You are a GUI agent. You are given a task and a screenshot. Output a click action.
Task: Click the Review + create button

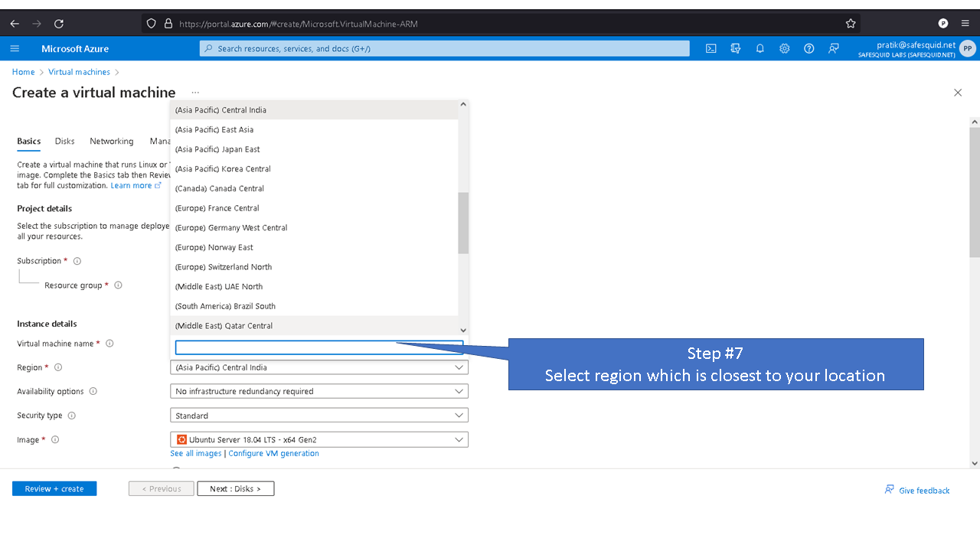[54, 489]
